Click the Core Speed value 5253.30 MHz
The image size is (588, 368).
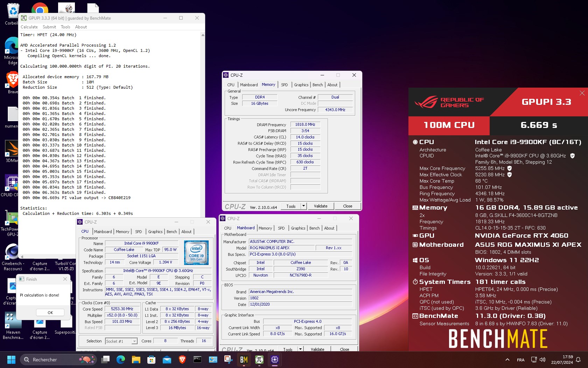[122, 309]
